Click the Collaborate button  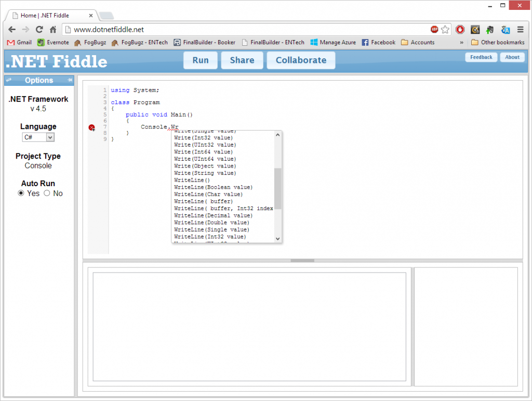(x=301, y=60)
